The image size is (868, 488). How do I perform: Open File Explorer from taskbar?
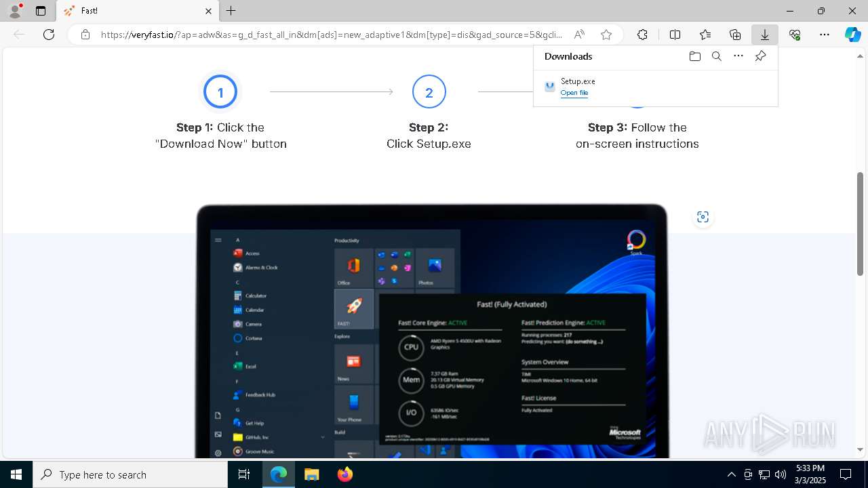click(311, 474)
